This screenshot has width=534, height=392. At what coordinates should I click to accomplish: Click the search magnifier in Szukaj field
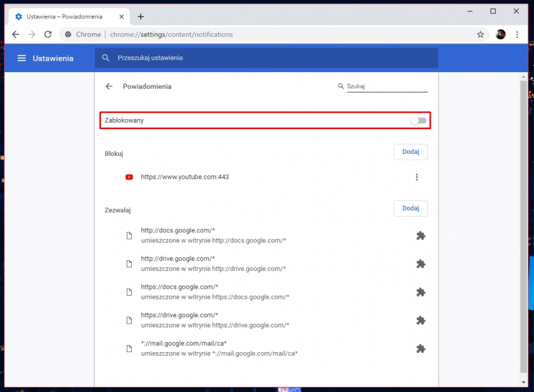pyautogui.click(x=341, y=86)
